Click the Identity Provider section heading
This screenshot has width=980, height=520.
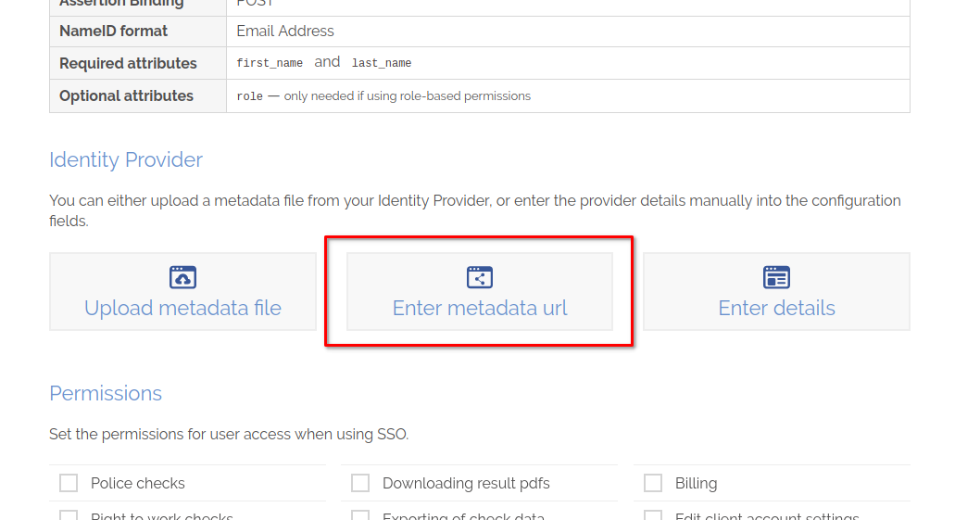pyautogui.click(x=126, y=159)
